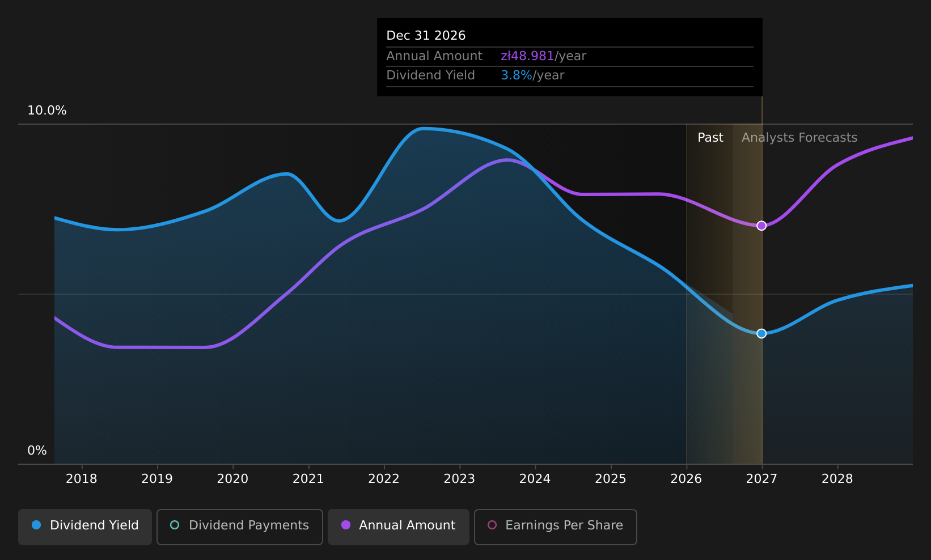Click the 2026 x-axis label
The width and height of the screenshot is (931, 560).
click(686, 479)
